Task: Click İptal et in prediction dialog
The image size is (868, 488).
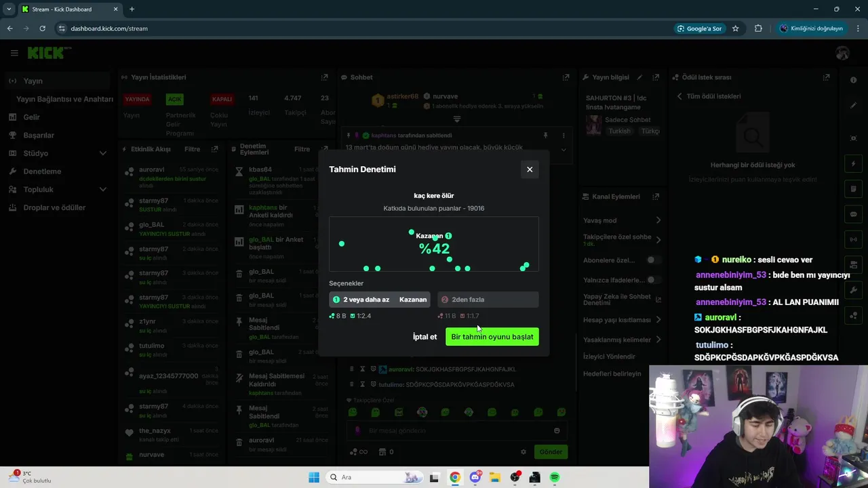Action: tap(425, 337)
